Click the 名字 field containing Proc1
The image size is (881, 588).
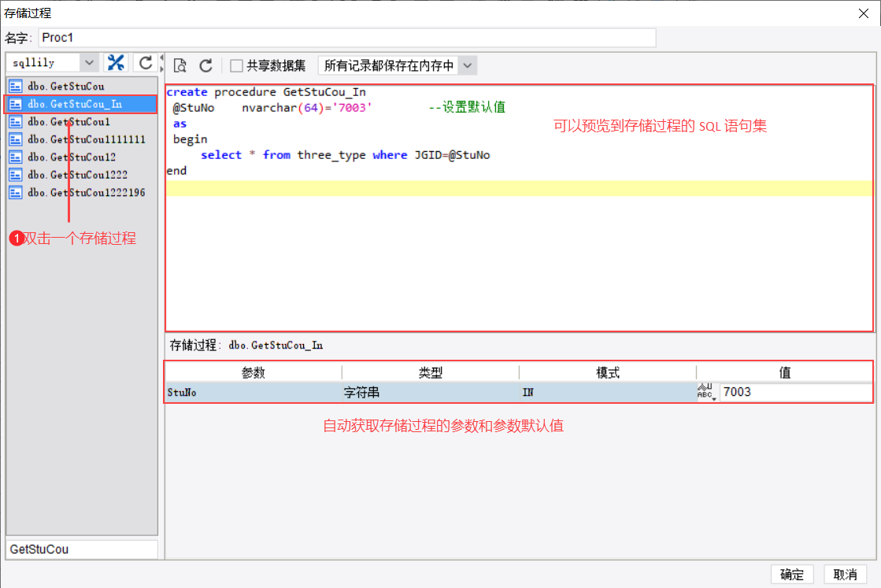click(x=346, y=38)
